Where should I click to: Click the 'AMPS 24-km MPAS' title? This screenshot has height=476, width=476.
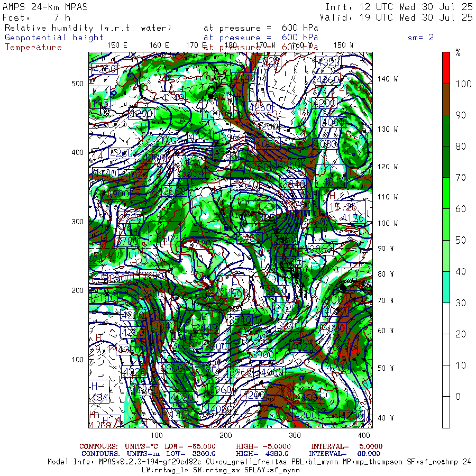(x=45, y=7)
